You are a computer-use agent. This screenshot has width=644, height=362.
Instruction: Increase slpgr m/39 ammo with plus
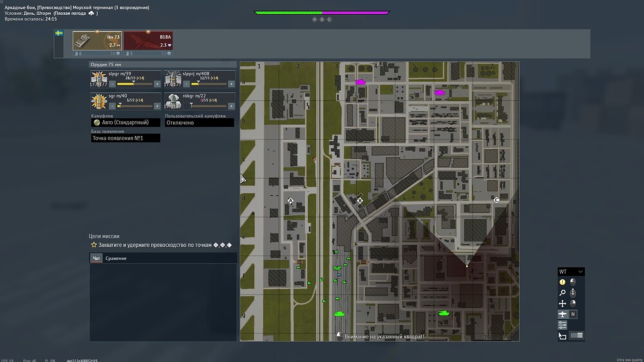click(157, 84)
